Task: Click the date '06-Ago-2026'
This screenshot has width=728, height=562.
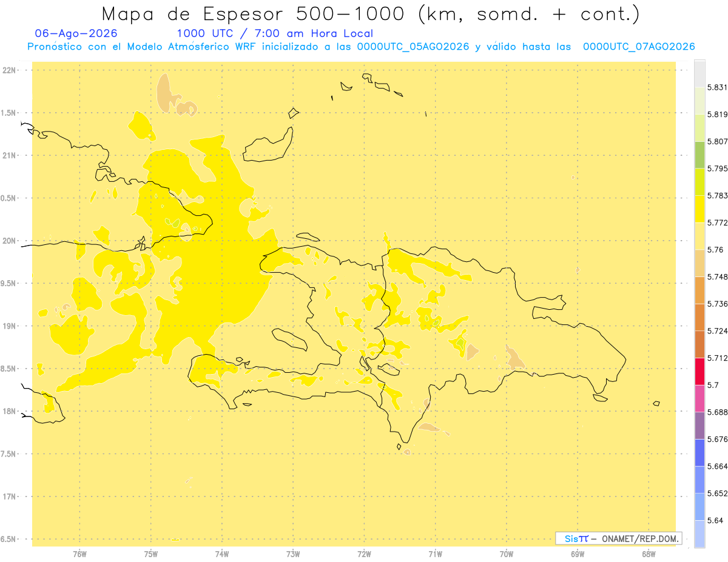Action: pyautogui.click(x=76, y=34)
